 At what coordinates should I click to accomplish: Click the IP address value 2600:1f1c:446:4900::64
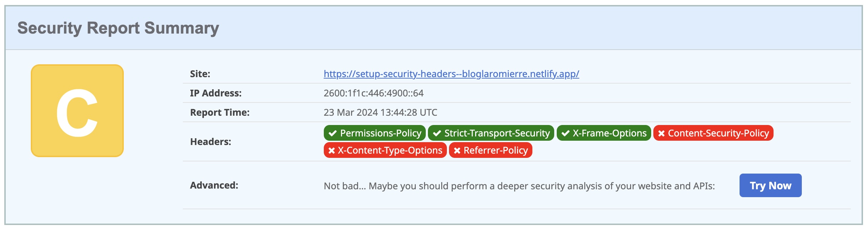(x=374, y=93)
